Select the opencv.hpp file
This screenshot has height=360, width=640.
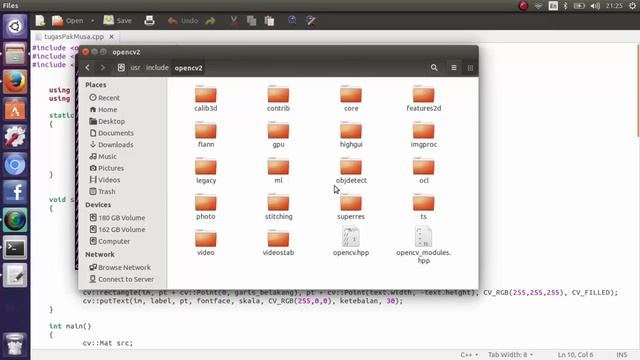351,241
